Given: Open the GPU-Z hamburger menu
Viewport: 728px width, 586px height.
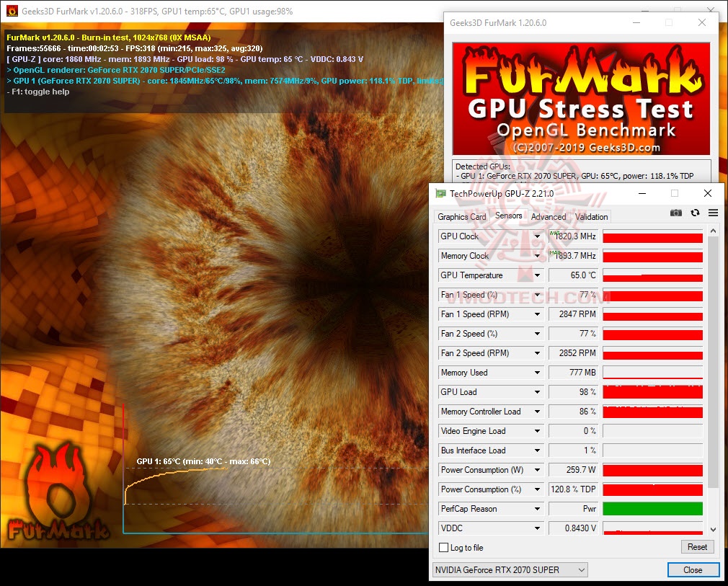Looking at the screenshot, I should [713, 213].
